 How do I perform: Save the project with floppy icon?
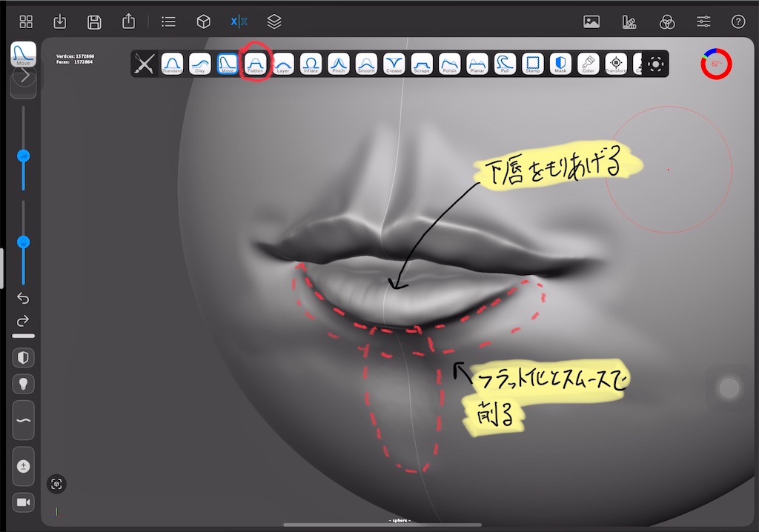tap(94, 21)
